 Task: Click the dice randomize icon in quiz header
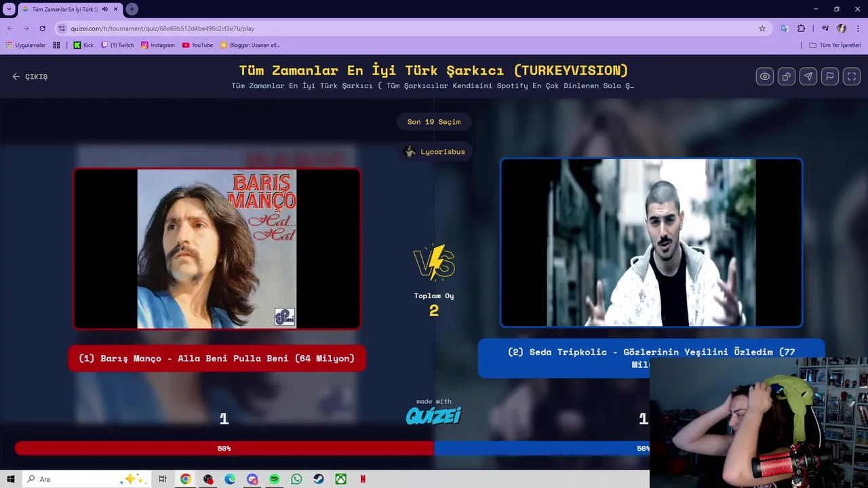point(787,77)
